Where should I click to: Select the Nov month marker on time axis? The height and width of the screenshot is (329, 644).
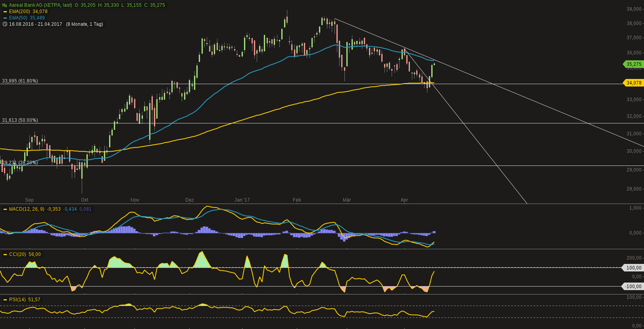tap(135, 200)
